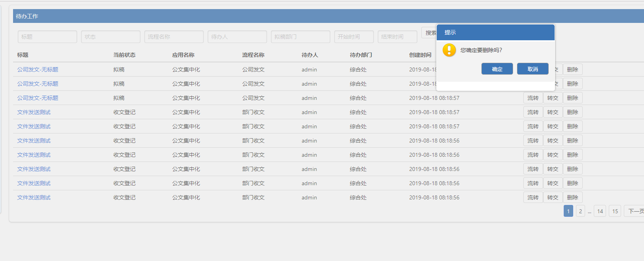Click 流转 in the 公司发文 row showing 08:18:57
The width and height of the screenshot is (644, 261).
[x=533, y=98]
